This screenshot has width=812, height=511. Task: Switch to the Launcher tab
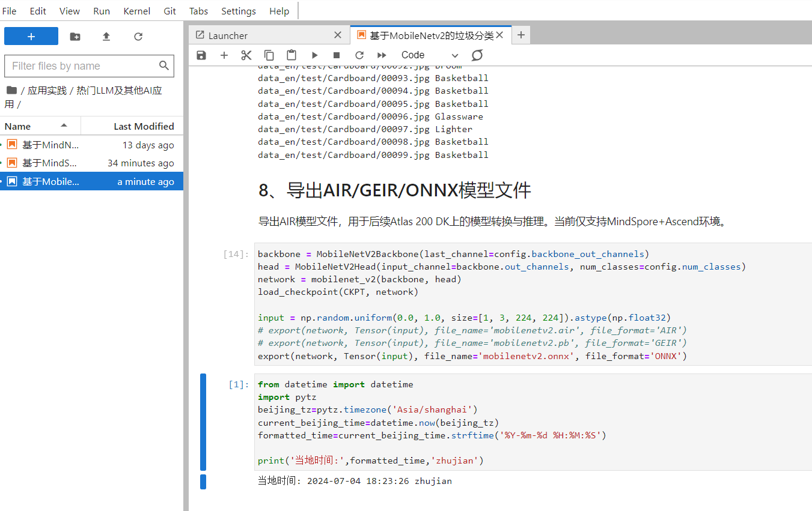click(x=269, y=35)
